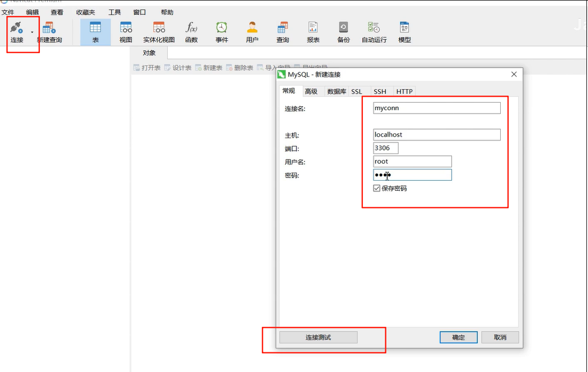
Task: Click Delete Table (删除表) in object toolbar
Action: pos(239,68)
